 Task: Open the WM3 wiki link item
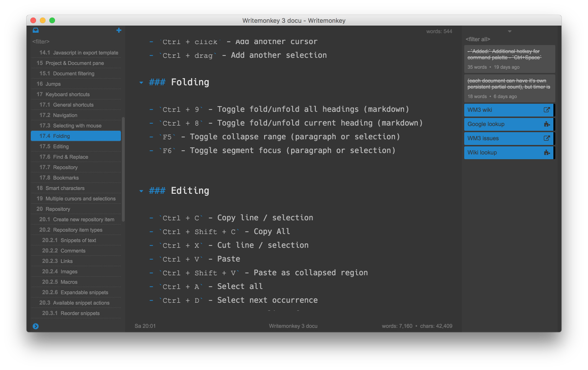coord(509,110)
